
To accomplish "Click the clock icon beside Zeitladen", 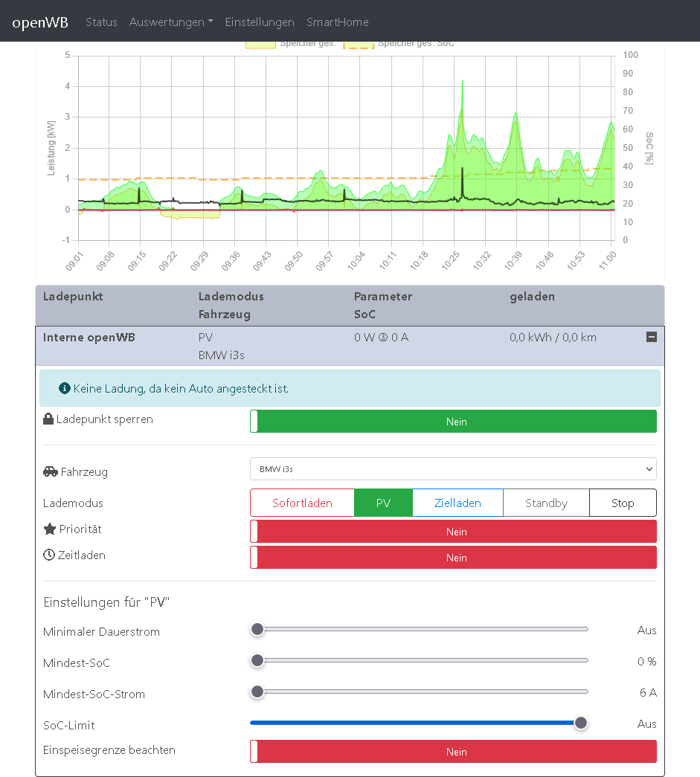I will tap(49, 555).
